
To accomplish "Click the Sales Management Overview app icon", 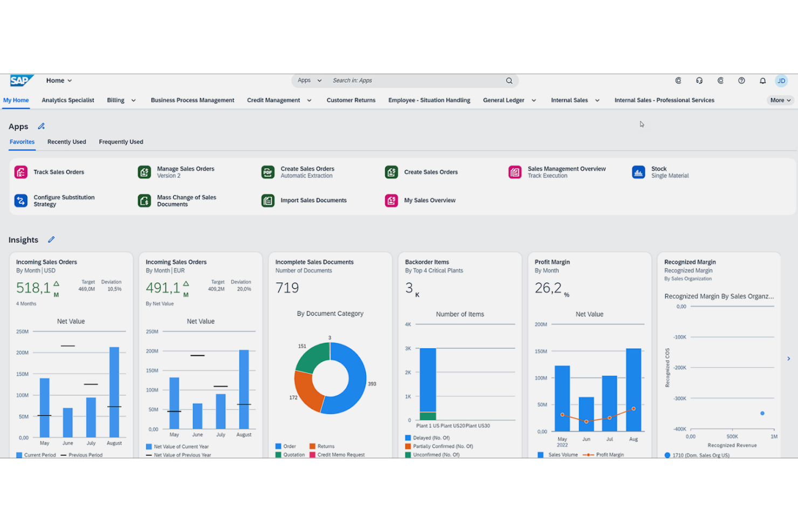I will [515, 172].
